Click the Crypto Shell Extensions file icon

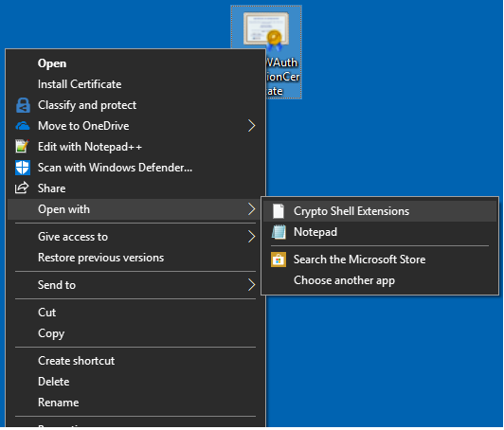pos(279,211)
